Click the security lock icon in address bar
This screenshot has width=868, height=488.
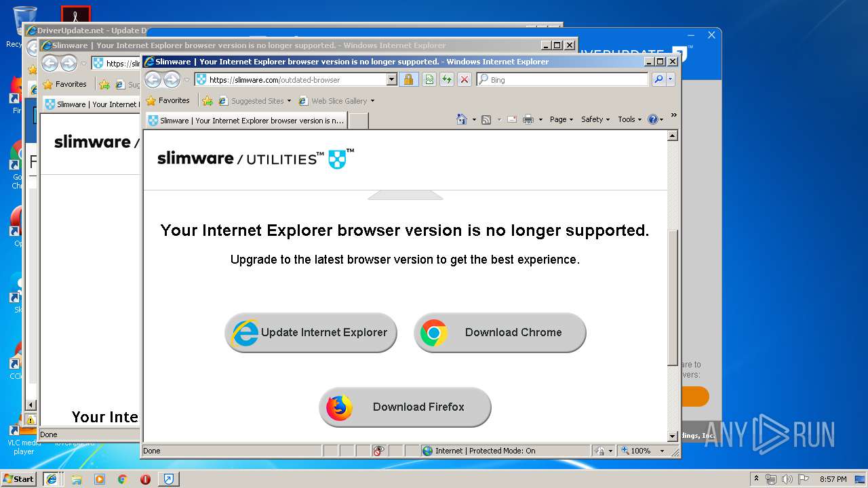coord(408,79)
